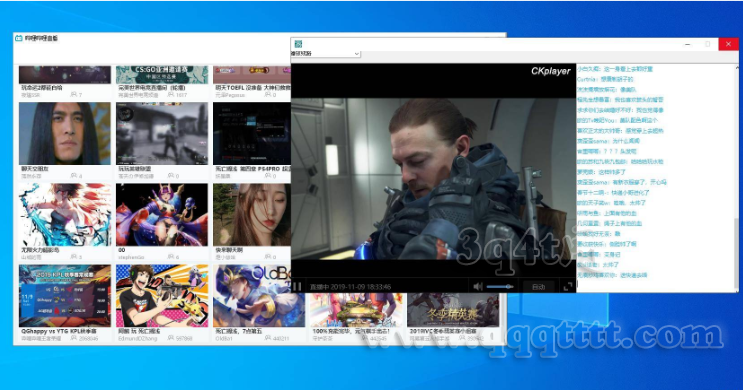Open the OldBa1 blue-haired character thumbnail
This screenshot has width=743, height=390.
tap(259, 296)
